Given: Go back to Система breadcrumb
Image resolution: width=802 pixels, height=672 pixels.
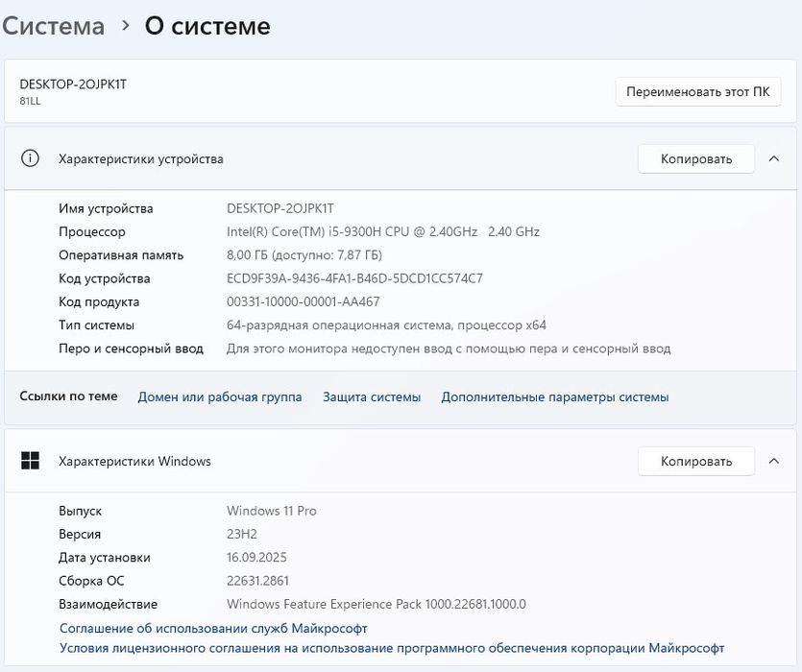Looking at the screenshot, I should [x=53, y=26].
